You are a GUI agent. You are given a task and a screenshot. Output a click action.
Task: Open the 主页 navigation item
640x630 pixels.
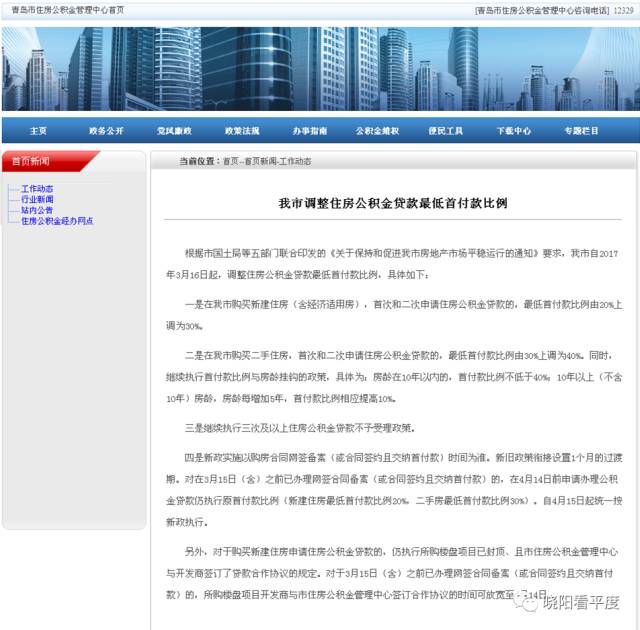38,131
